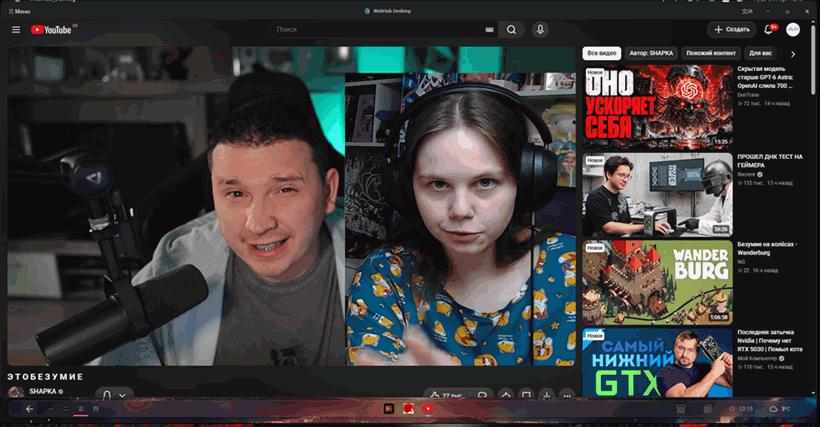Click the share arrow button under video
Image resolution: width=820 pixels, height=427 pixels.
506,396
